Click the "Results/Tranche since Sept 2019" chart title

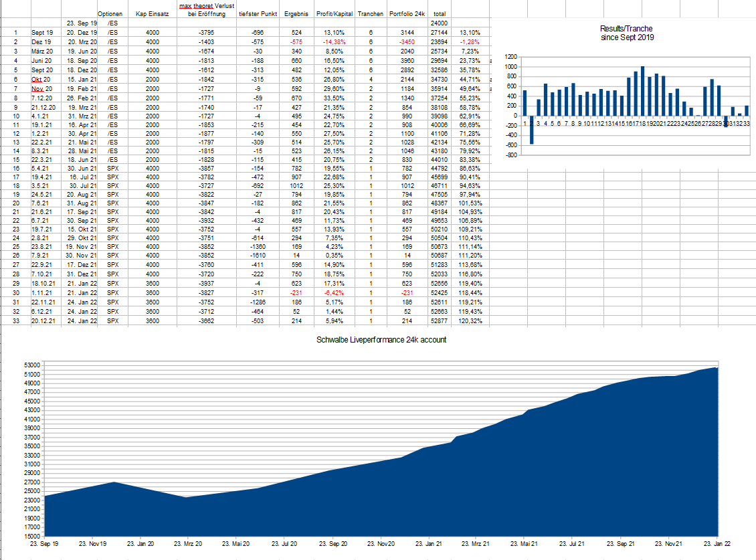(x=627, y=33)
